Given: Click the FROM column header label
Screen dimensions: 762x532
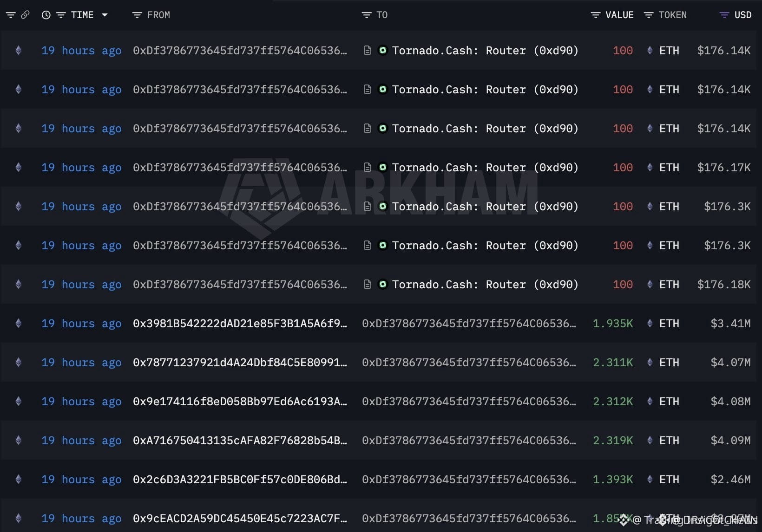Looking at the screenshot, I should pyautogui.click(x=158, y=15).
